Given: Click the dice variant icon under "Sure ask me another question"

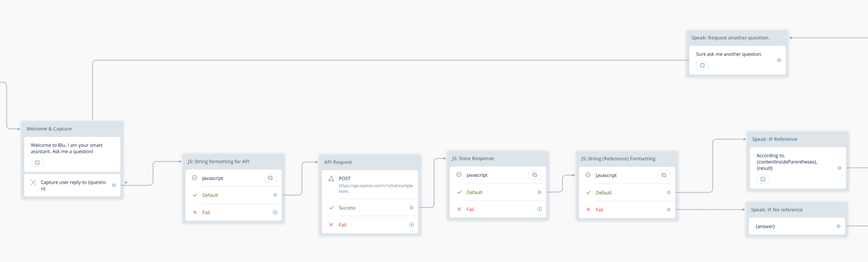Looking at the screenshot, I should pos(702,65).
